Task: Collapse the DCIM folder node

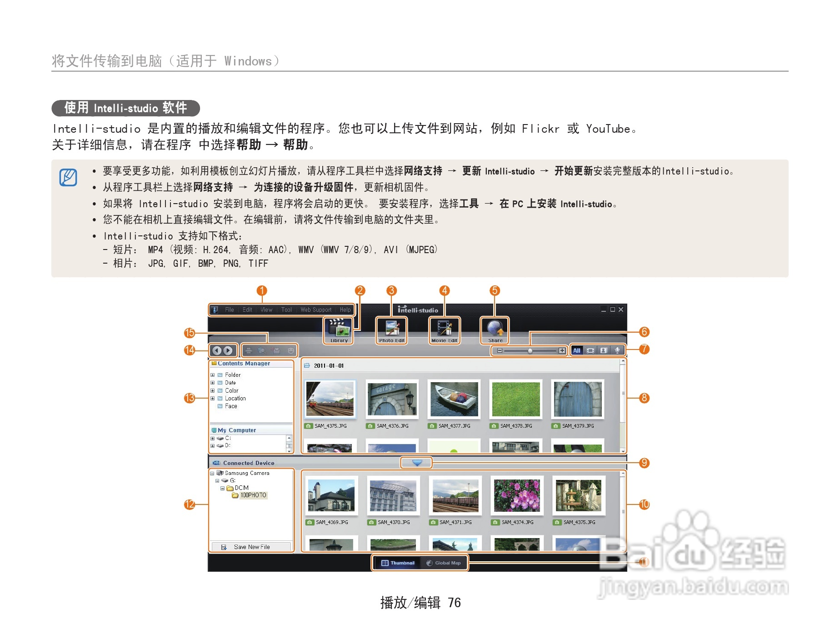Action: [x=222, y=488]
